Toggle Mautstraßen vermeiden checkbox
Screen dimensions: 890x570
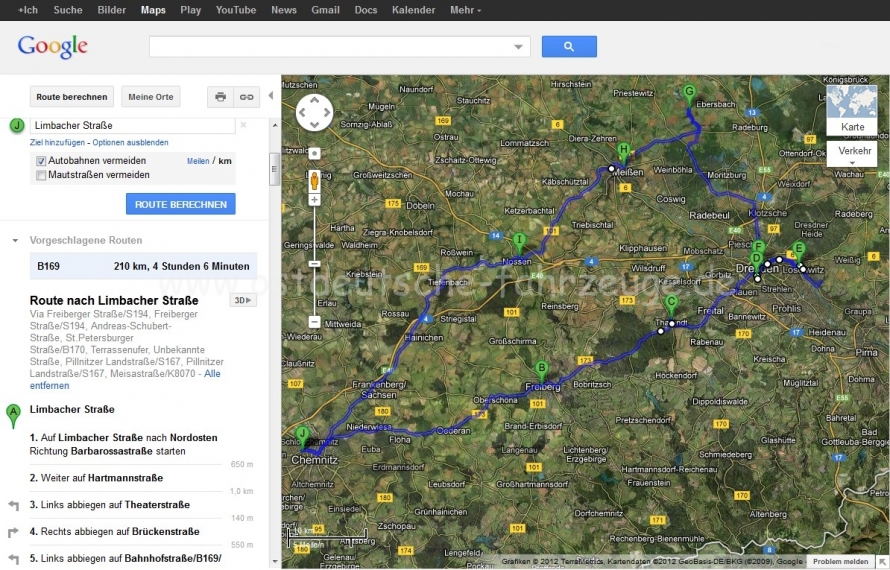41,175
